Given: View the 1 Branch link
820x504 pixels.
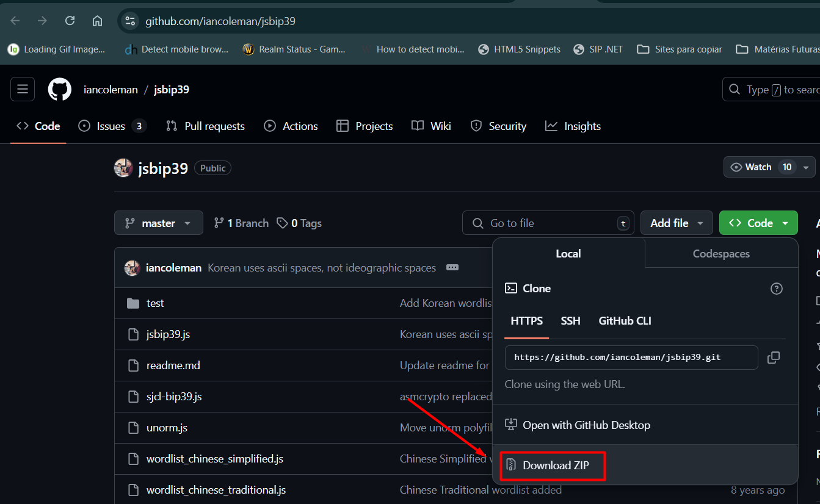Looking at the screenshot, I should [241, 223].
